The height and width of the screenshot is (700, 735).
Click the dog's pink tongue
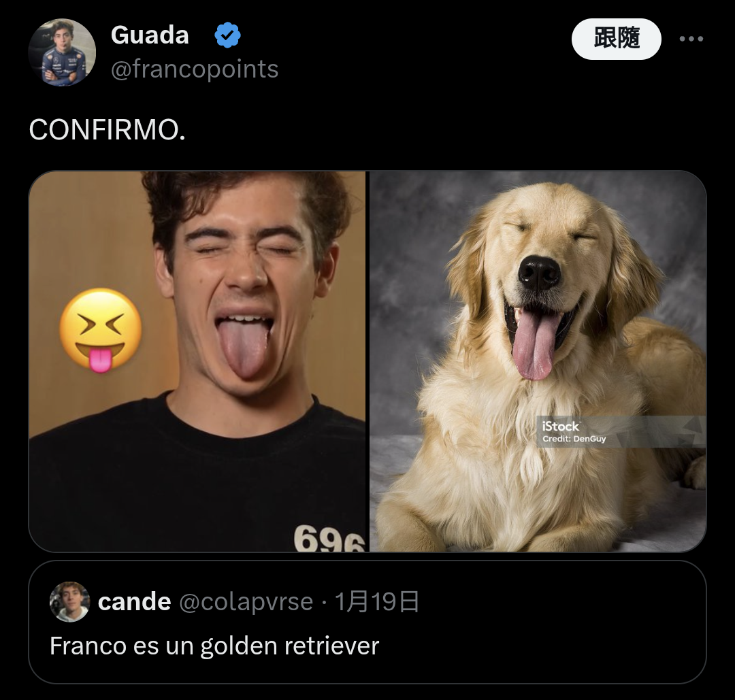pyautogui.click(x=534, y=345)
